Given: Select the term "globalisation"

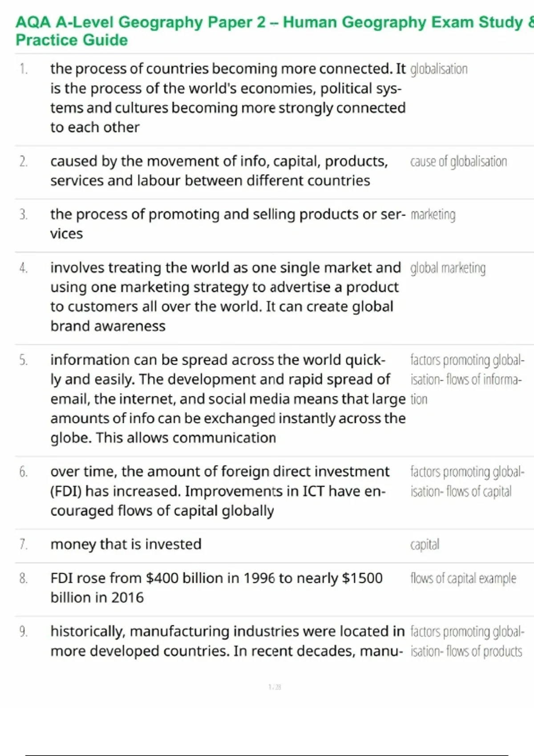Looking at the screenshot, I should coord(439,69).
